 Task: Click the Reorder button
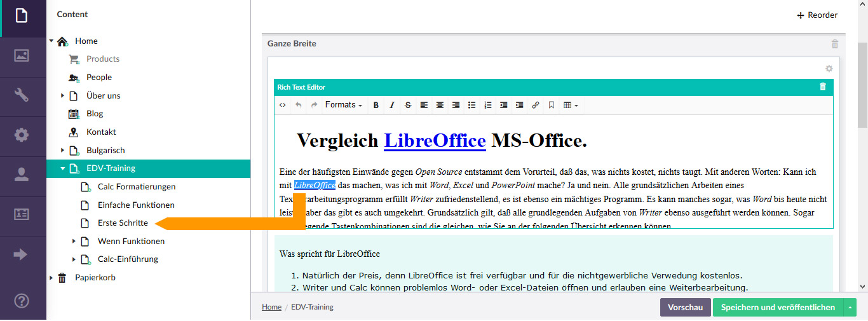pos(817,15)
